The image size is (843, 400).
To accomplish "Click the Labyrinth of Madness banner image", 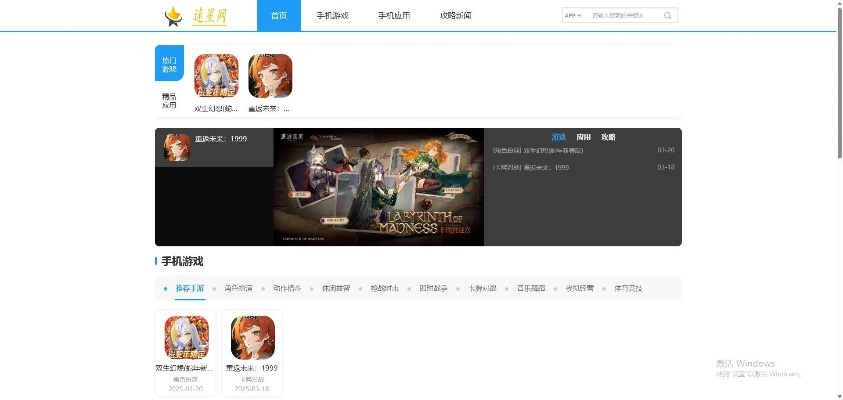I will [x=378, y=187].
